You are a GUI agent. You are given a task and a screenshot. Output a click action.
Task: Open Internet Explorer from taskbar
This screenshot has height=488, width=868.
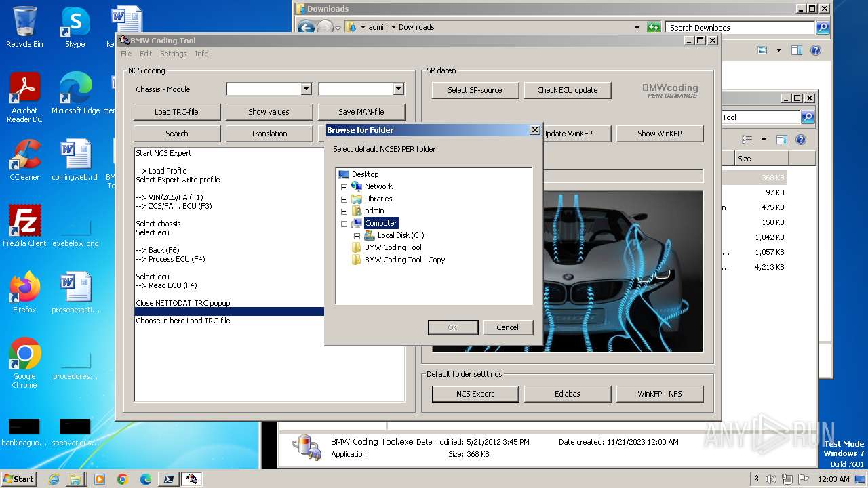pos(54,479)
